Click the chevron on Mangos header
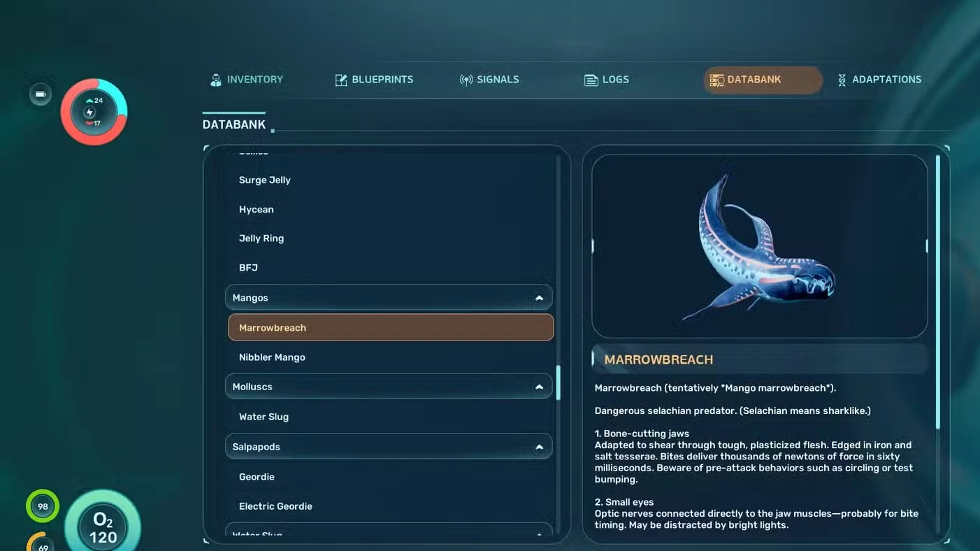 539,298
